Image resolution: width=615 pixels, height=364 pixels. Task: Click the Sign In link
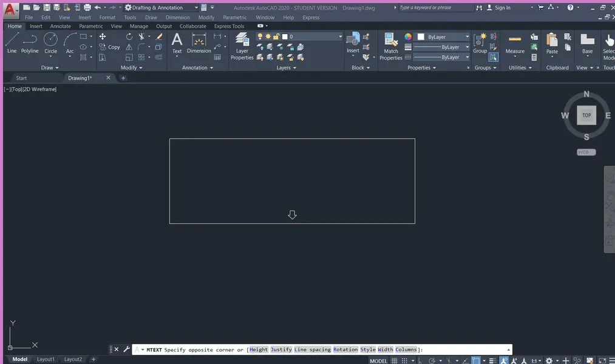pos(503,8)
